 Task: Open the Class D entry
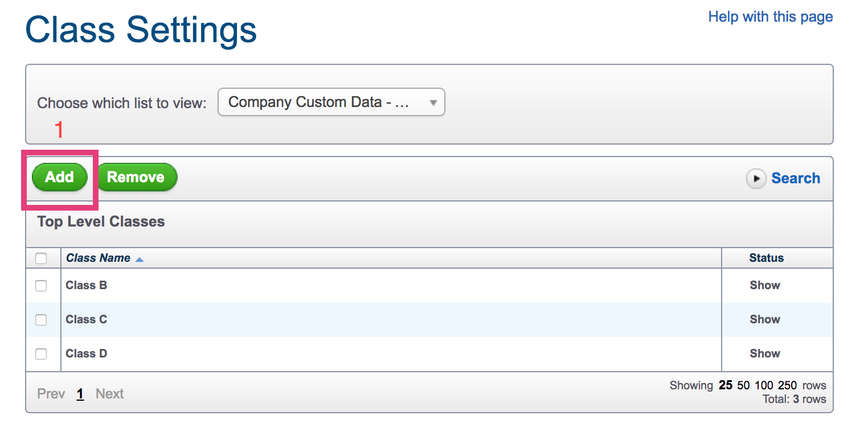point(87,353)
